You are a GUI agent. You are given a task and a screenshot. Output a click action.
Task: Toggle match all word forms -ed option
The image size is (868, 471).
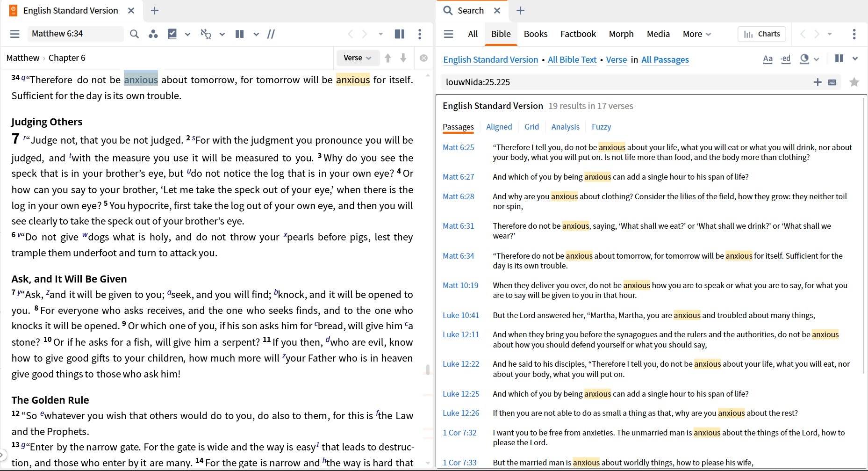pos(786,59)
